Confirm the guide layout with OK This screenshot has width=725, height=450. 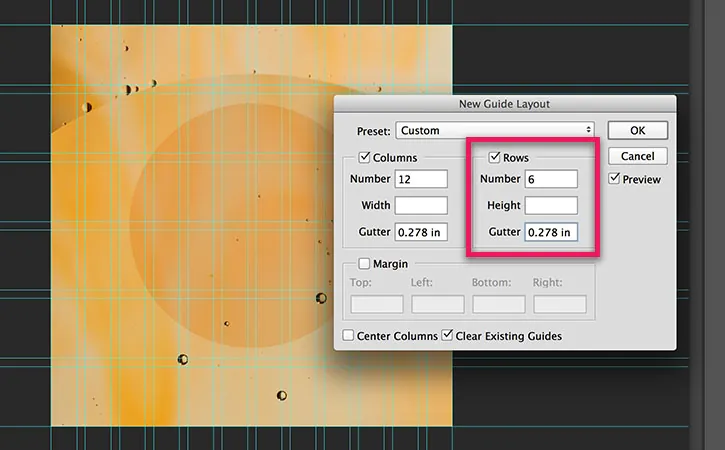click(638, 130)
